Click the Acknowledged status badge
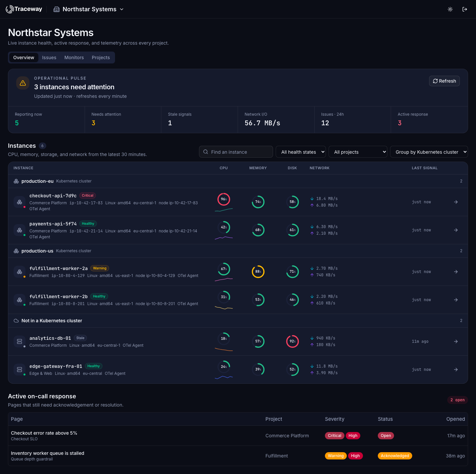This screenshot has width=476, height=474. [x=395, y=456]
